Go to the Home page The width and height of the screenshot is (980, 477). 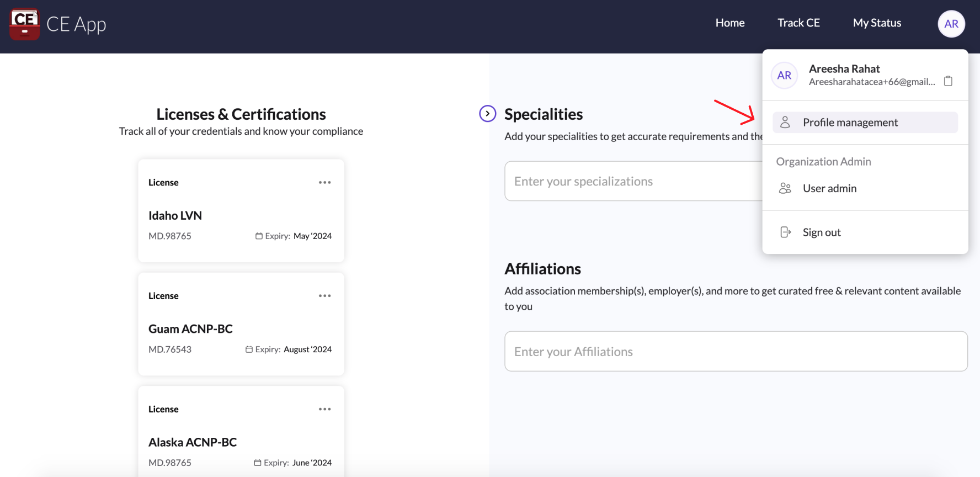tap(730, 23)
